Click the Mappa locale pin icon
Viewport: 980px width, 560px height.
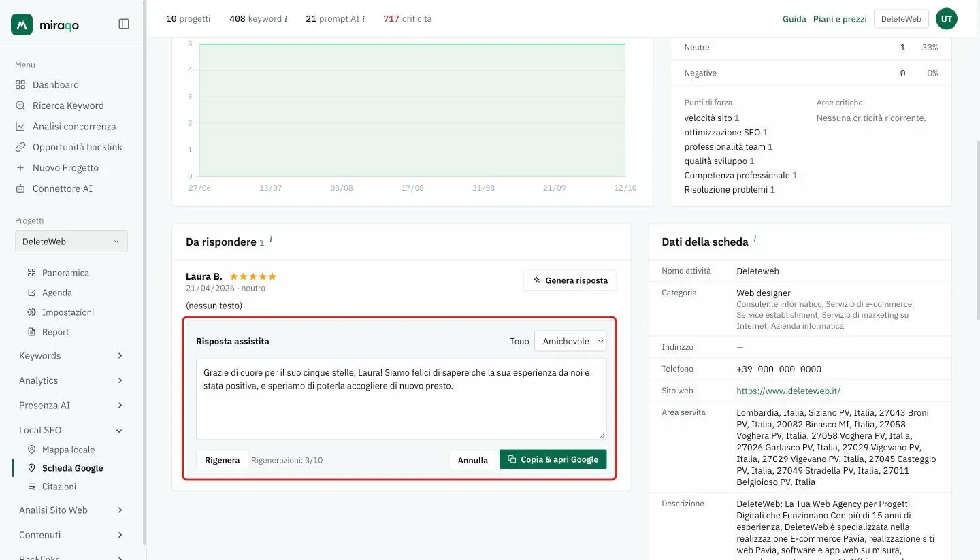tap(31, 450)
